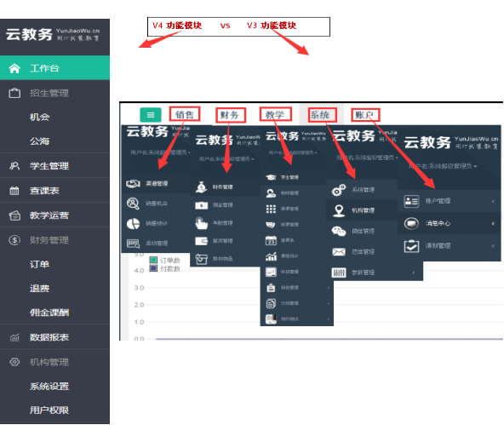Open the 用户名 system administrator dropdown on the far right
Image resolution: width=504 pixels, height=425 pixels.
pos(443,166)
